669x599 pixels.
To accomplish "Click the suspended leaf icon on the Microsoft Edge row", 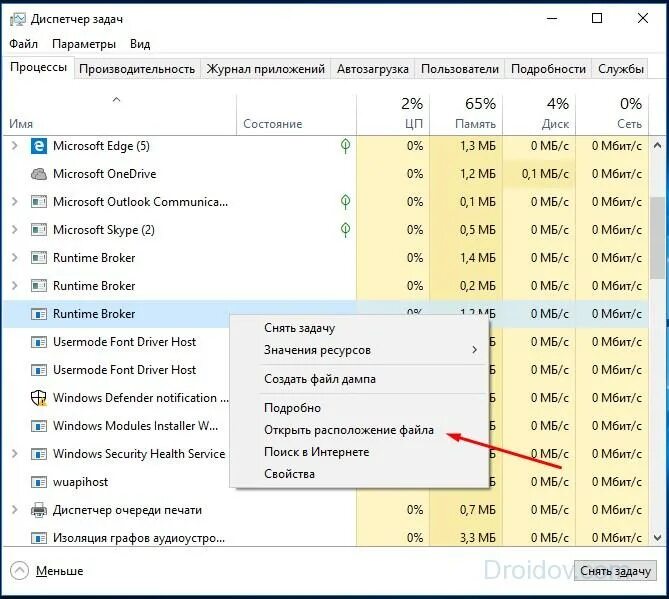I will pyautogui.click(x=346, y=146).
